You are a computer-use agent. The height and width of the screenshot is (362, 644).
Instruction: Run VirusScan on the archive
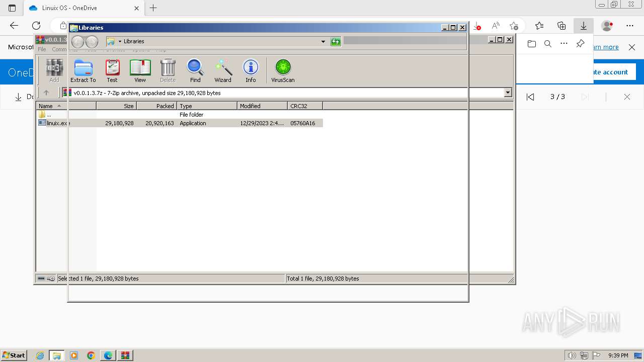point(283,71)
